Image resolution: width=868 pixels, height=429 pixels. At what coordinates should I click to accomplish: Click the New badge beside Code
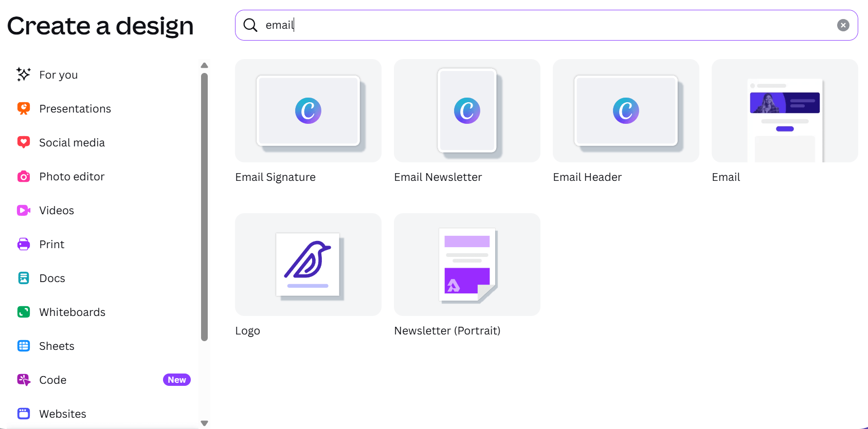pos(177,380)
